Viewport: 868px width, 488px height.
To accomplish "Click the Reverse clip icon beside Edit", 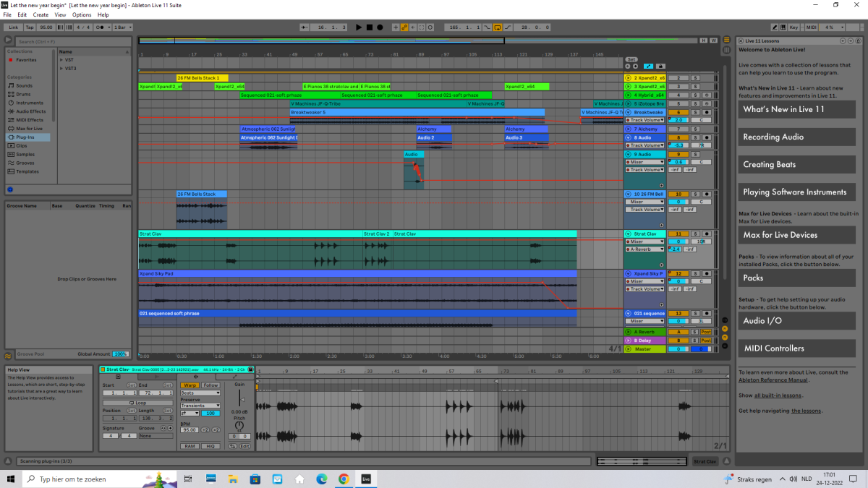I will pos(233,446).
